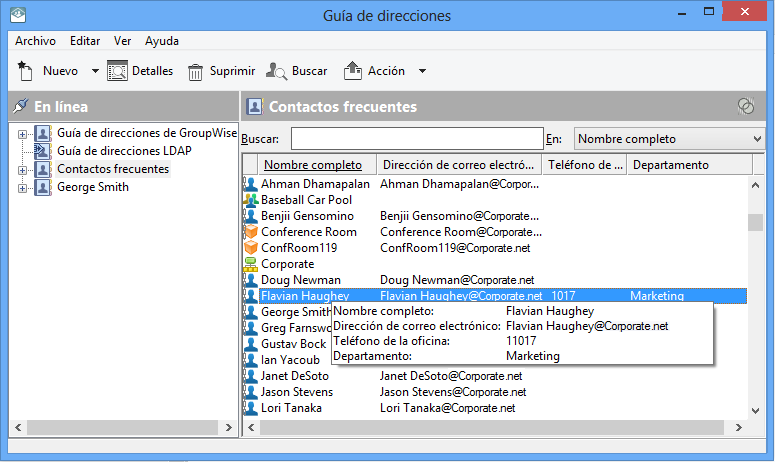The height and width of the screenshot is (462, 775).
Task: Click the Contactos frecuentes header book icon
Action: [255, 106]
